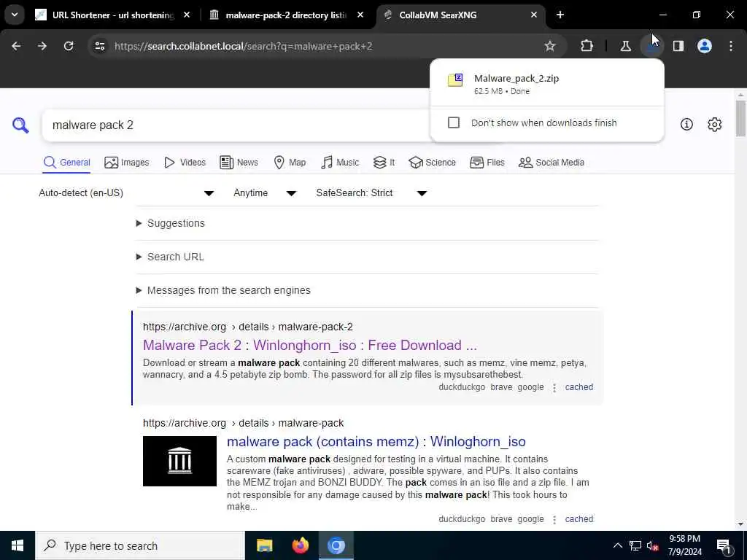This screenshot has height=560, width=747.
Task: Select the General search category
Action: tap(66, 163)
